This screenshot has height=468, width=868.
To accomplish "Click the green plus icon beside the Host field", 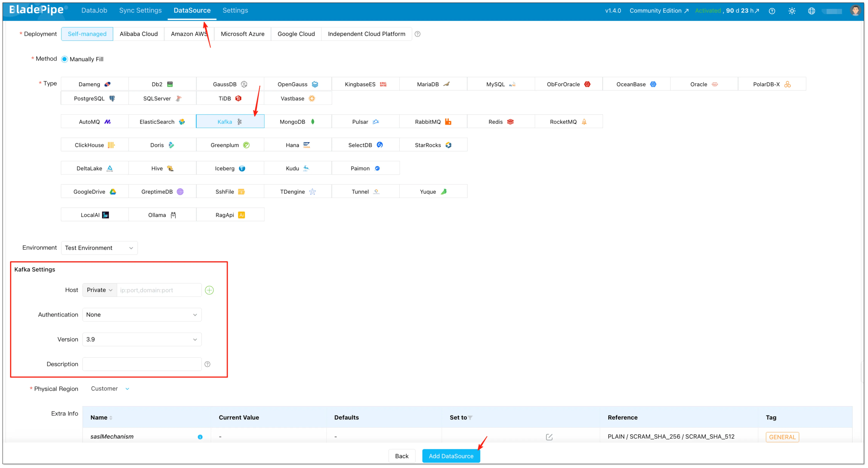I will tap(209, 290).
